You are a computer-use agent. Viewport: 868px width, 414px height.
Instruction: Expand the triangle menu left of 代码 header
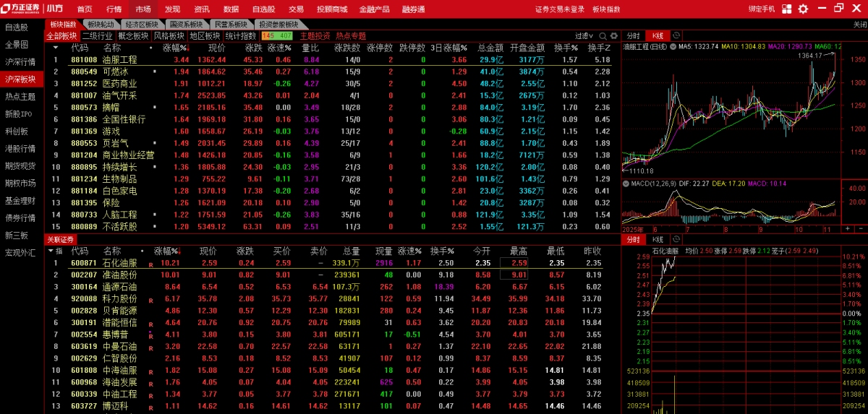(x=49, y=251)
